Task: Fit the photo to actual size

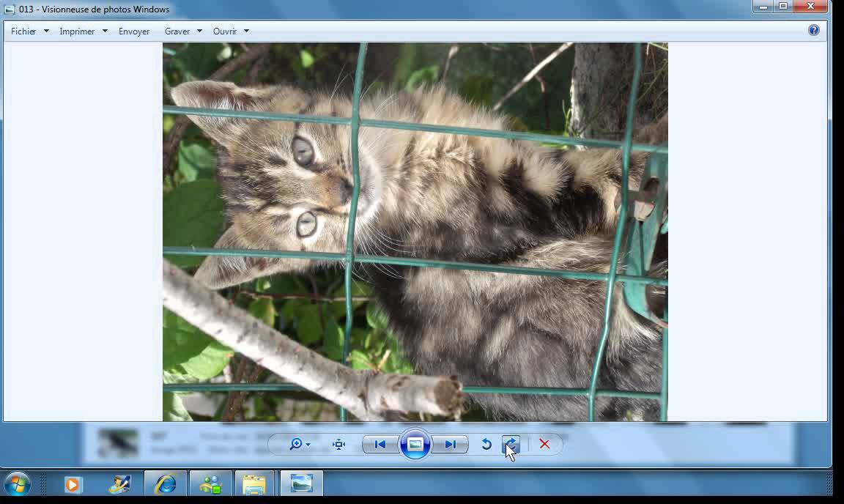Action: click(339, 444)
